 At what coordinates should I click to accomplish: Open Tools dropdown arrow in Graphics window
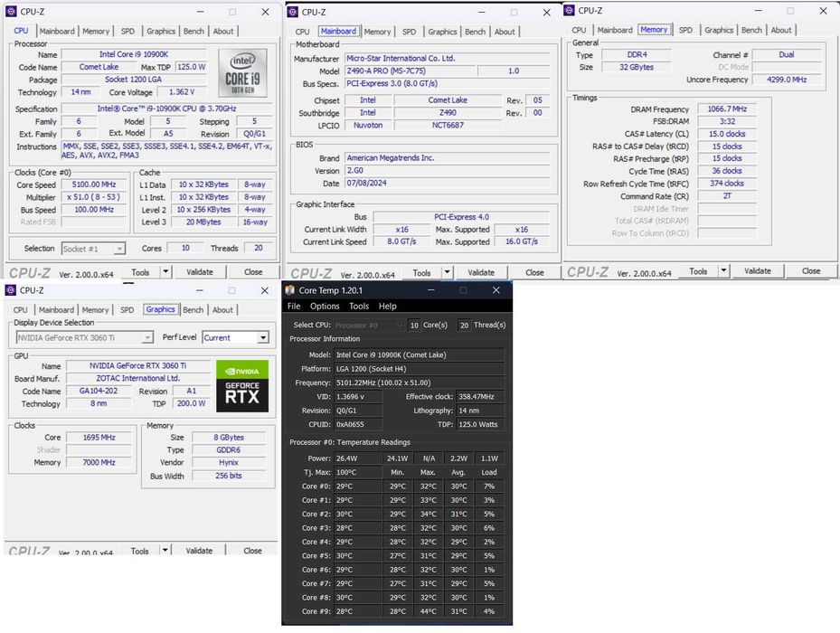coord(165,550)
